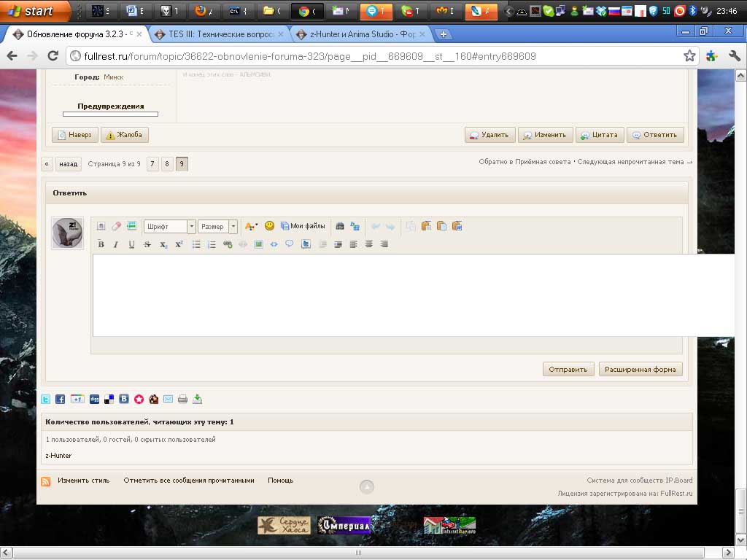Share the topic on Facebook
747x560 pixels.
[x=61, y=399]
